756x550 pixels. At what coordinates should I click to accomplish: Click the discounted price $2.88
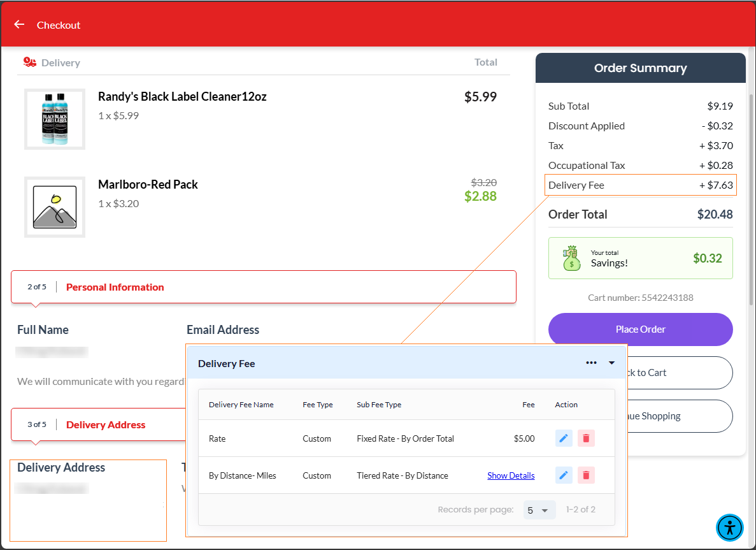coord(480,196)
